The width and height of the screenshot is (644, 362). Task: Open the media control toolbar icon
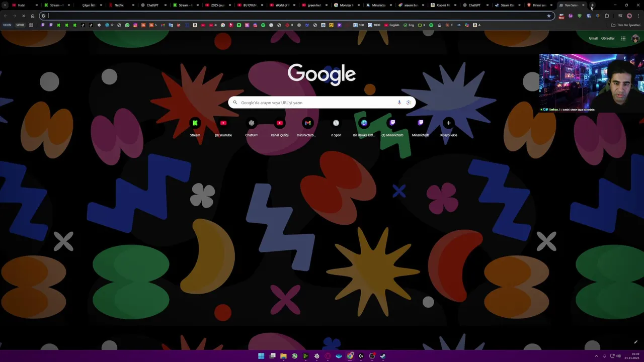coord(620,16)
